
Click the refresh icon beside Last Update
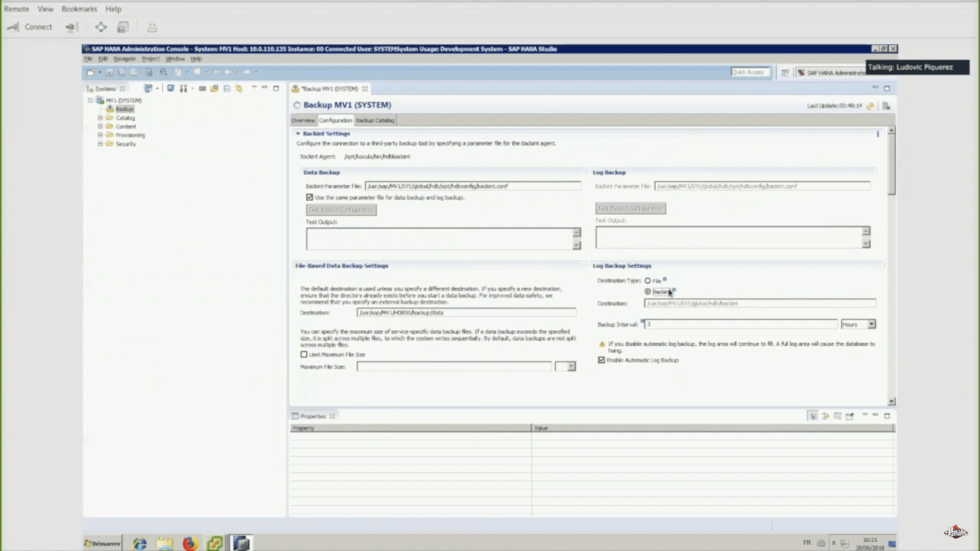tap(870, 106)
